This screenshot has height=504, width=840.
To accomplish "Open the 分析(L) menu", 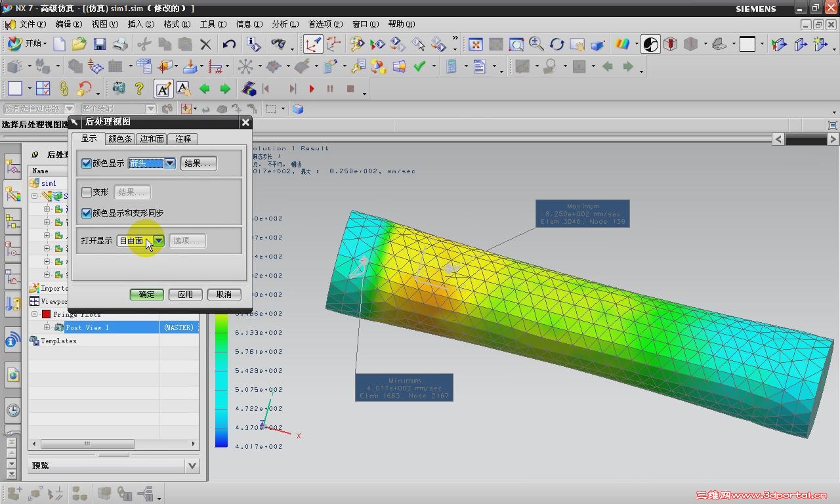I will (x=285, y=24).
